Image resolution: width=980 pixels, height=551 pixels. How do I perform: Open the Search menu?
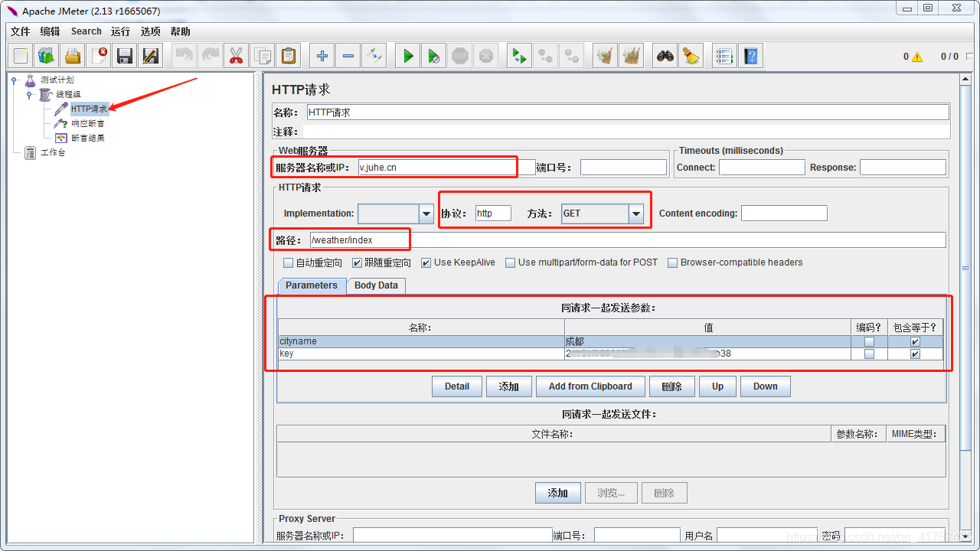point(87,31)
